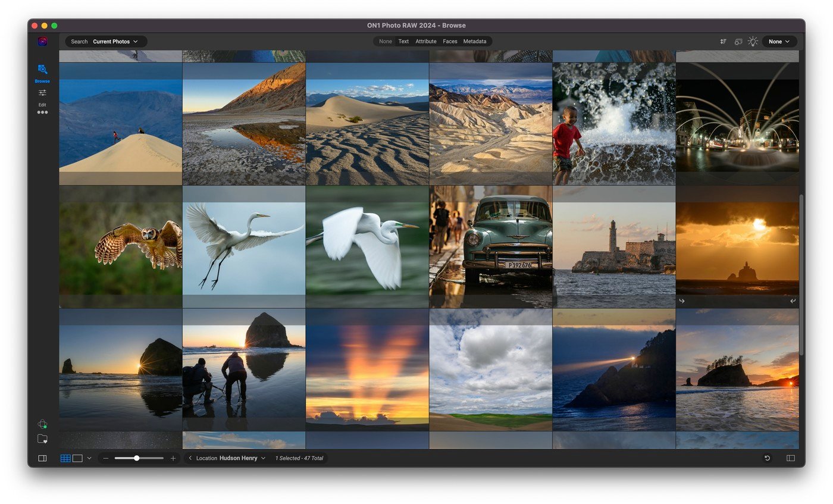Show more modules via three-dots icon
The height and width of the screenshot is (504, 833).
pyautogui.click(x=42, y=112)
